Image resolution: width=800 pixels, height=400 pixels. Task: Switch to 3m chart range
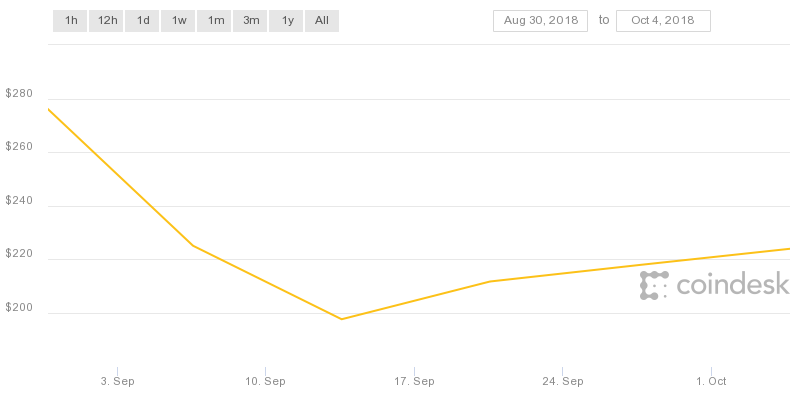click(x=250, y=20)
